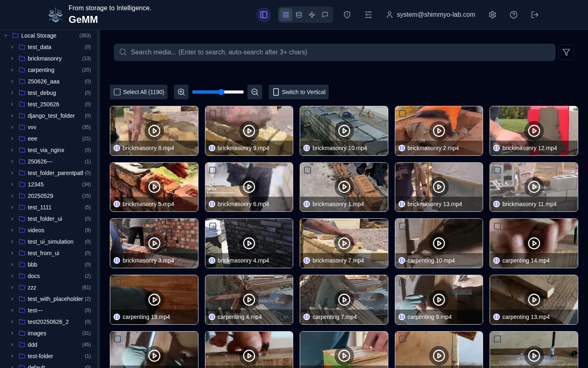Expand the carpenting folder chevron
Viewport: 588px width, 368px height.
tap(12, 70)
